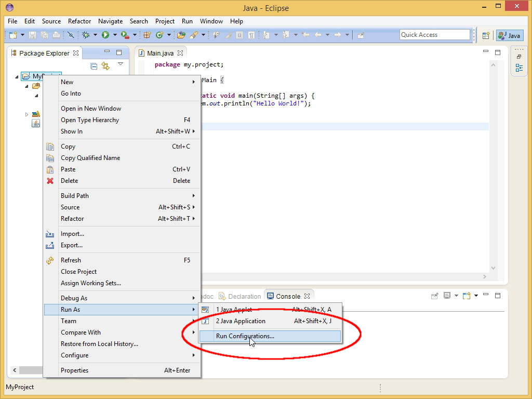The image size is (532, 399).
Task: Click the Save disk icon in toolbar
Action: click(32, 35)
